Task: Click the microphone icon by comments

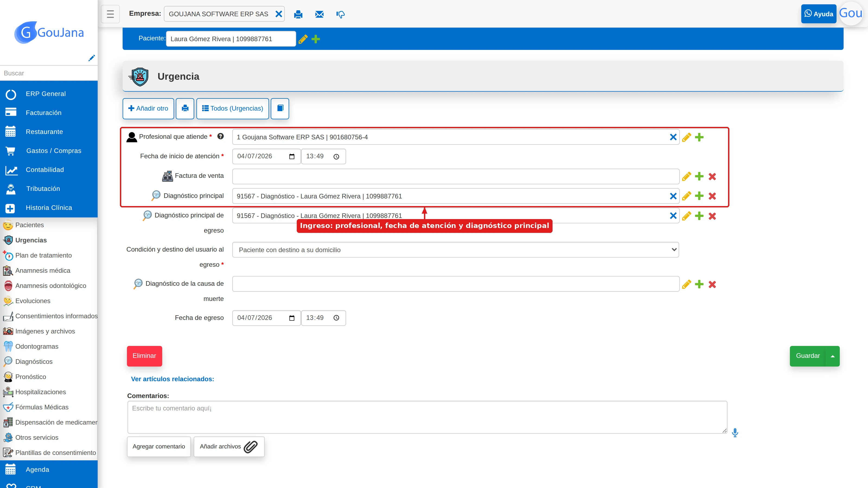Action: [x=735, y=432]
